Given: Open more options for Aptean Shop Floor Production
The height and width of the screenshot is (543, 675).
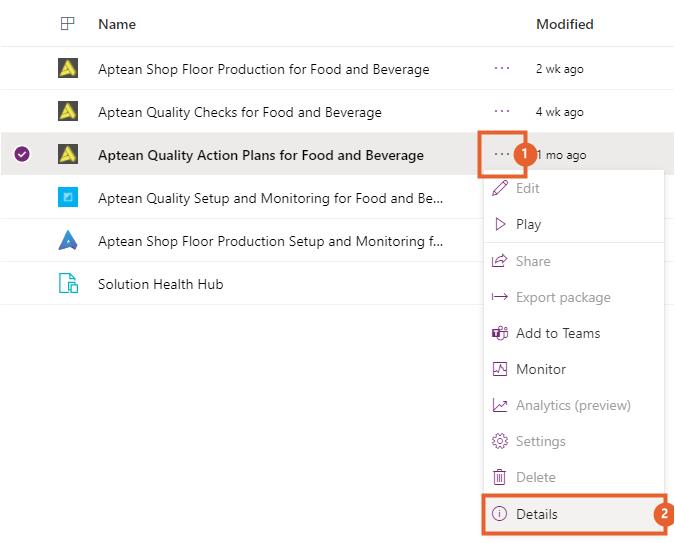Looking at the screenshot, I should 502,69.
